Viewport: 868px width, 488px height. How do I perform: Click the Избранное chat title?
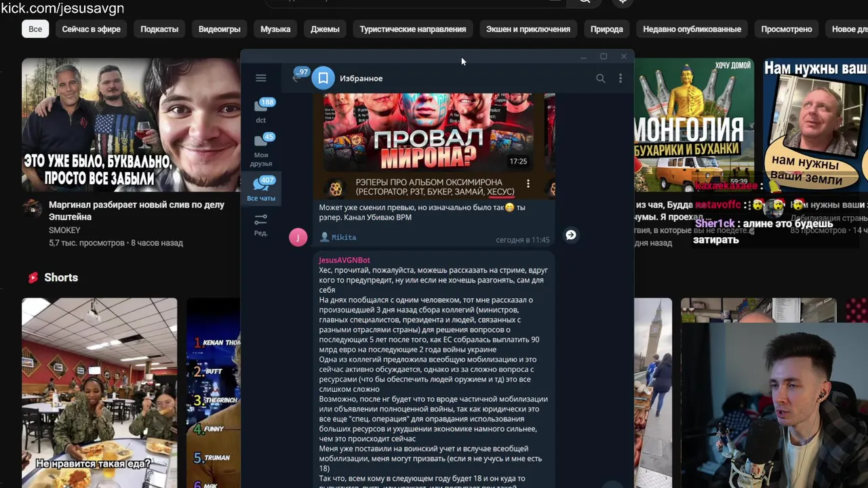pyautogui.click(x=361, y=79)
